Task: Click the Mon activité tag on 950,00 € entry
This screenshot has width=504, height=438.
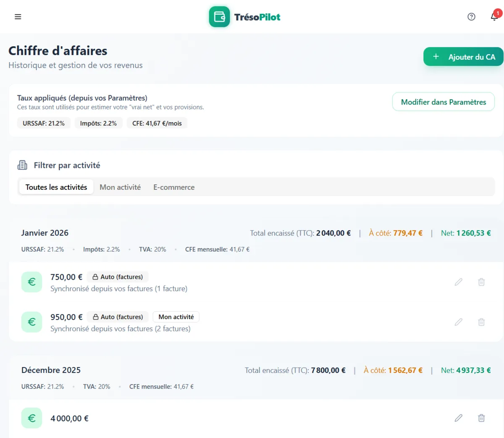Action: (x=176, y=317)
